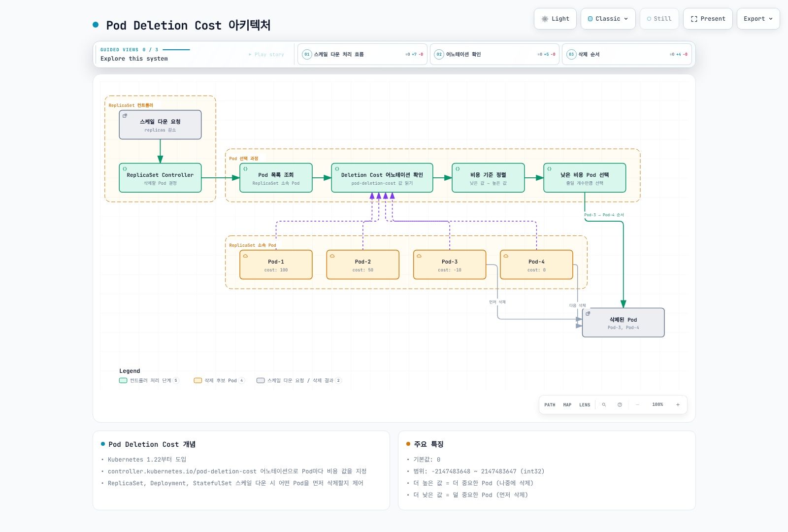This screenshot has width=788, height=532.
Task: Toggle the 삭제 후보 Pod legend filter
Action: pos(219,380)
